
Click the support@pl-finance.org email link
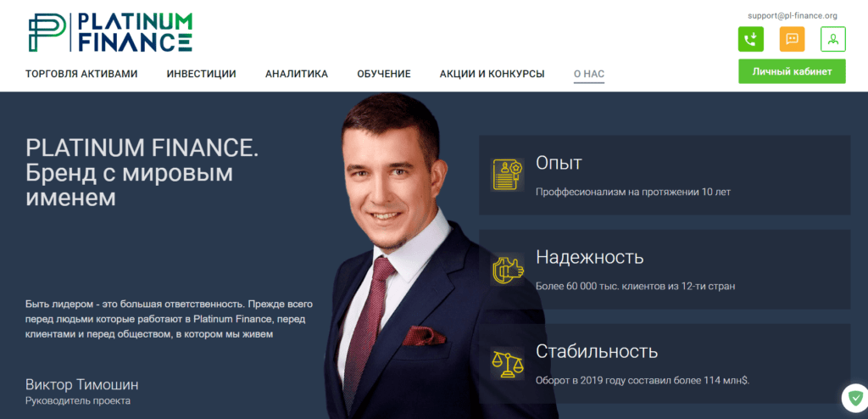[793, 16]
